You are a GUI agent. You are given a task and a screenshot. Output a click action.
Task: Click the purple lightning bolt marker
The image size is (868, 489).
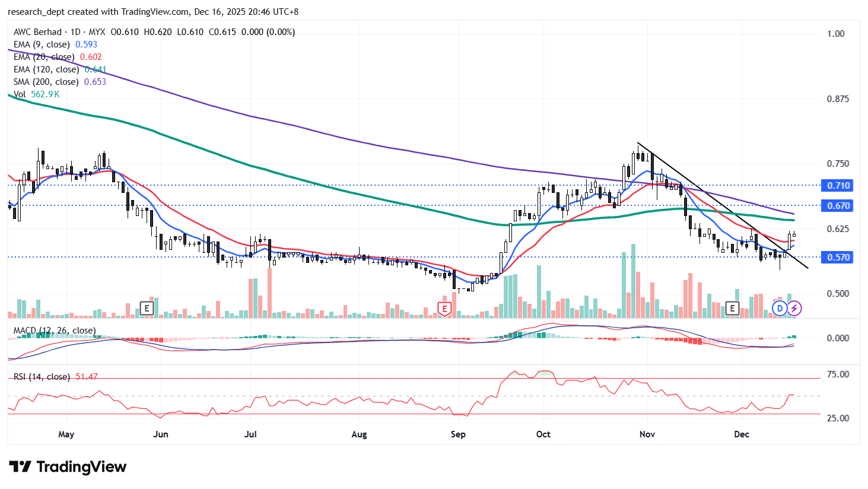tap(794, 308)
